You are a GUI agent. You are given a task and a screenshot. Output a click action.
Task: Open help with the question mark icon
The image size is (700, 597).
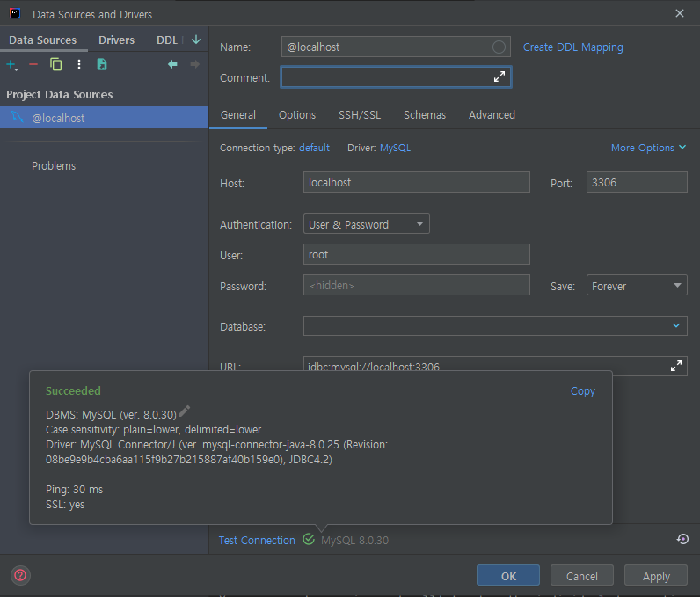20,575
